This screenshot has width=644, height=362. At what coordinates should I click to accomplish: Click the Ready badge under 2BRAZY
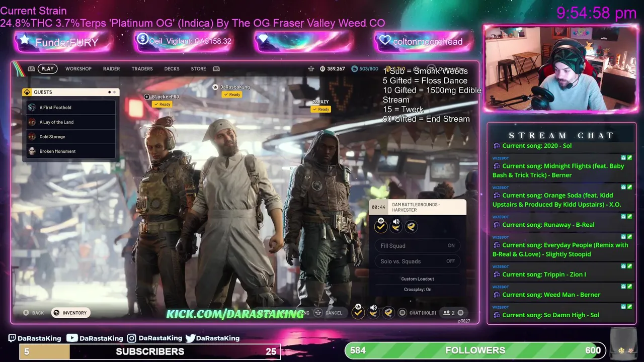click(x=320, y=109)
